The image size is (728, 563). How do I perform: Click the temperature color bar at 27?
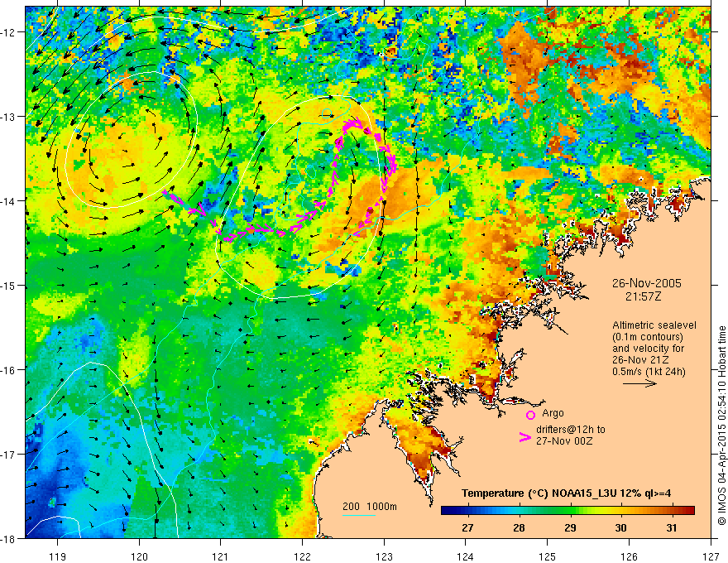click(467, 511)
